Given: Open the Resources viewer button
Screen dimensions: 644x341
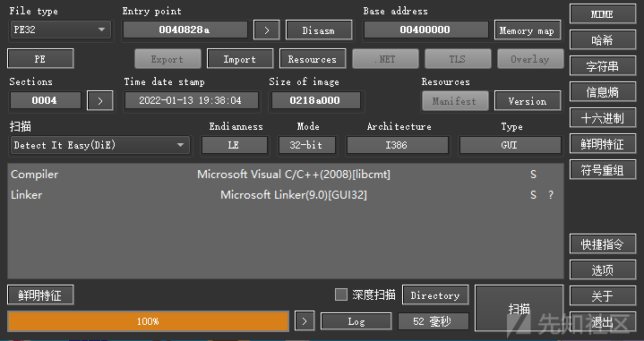Looking at the screenshot, I should (x=313, y=59).
